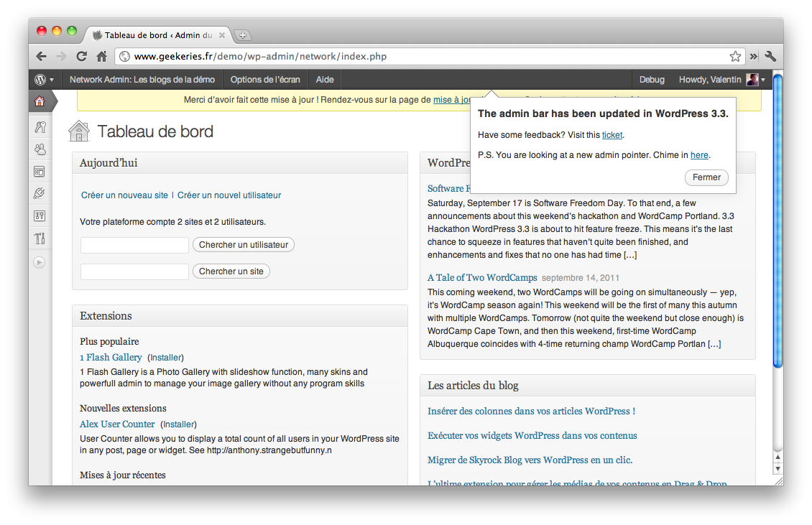This screenshot has width=812, height=525.
Task: Open the Plugins sidebar icon
Action: coord(40,193)
